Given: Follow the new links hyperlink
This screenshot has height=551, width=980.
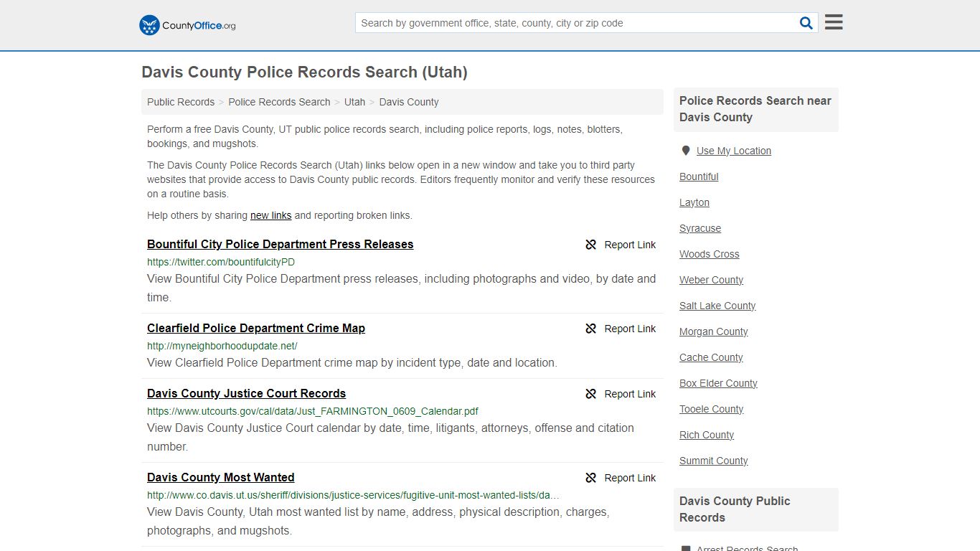Looking at the screenshot, I should click(x=270, y=215).
